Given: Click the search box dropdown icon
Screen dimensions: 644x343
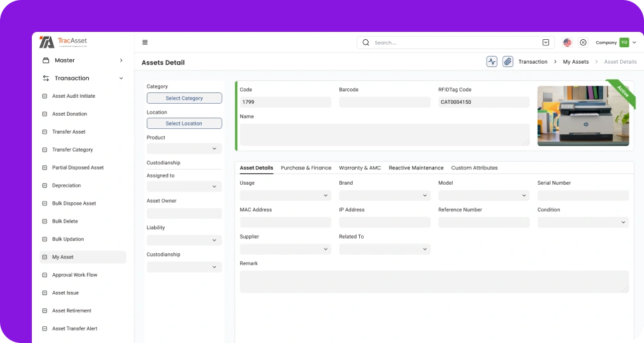Looking at the screenshot, I should pos(546,43).
